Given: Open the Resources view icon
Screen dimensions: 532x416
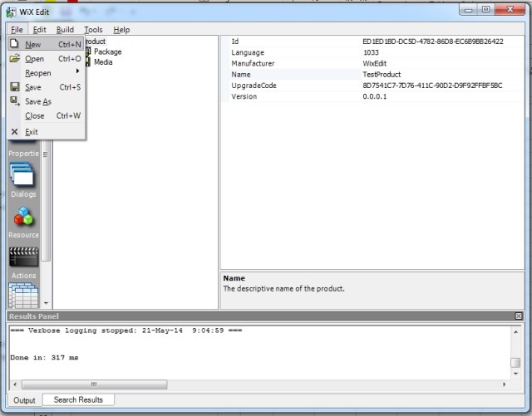Looking at the screenshot, I should [23, 217].
